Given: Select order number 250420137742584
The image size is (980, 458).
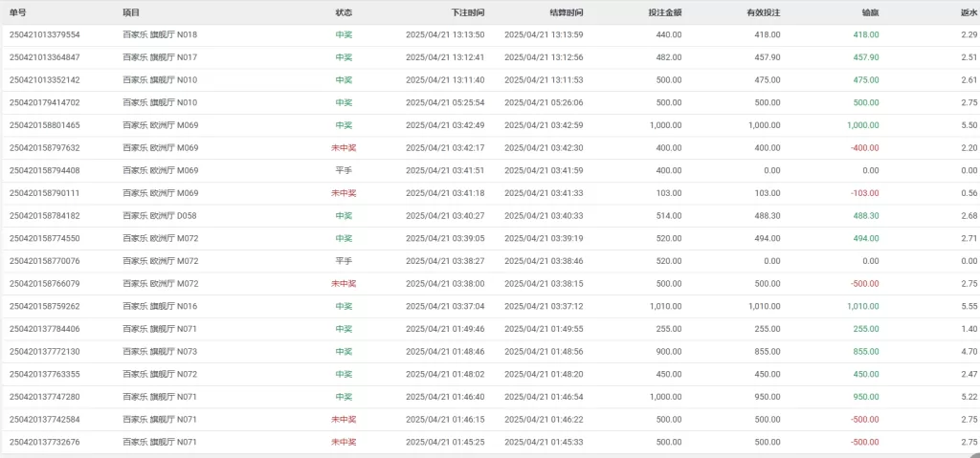Looking at the screenshot, I should point(44,419).
